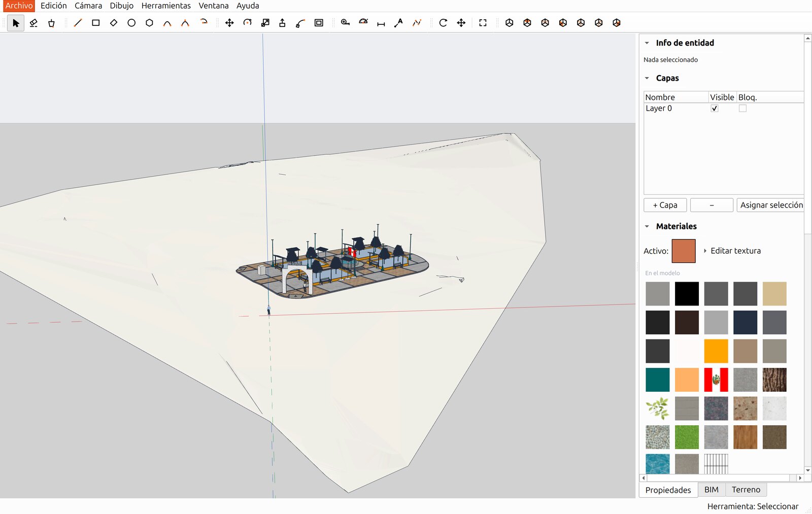Select the Text label tool
Screen dimensions: 812x514
[x=399, y=23]
